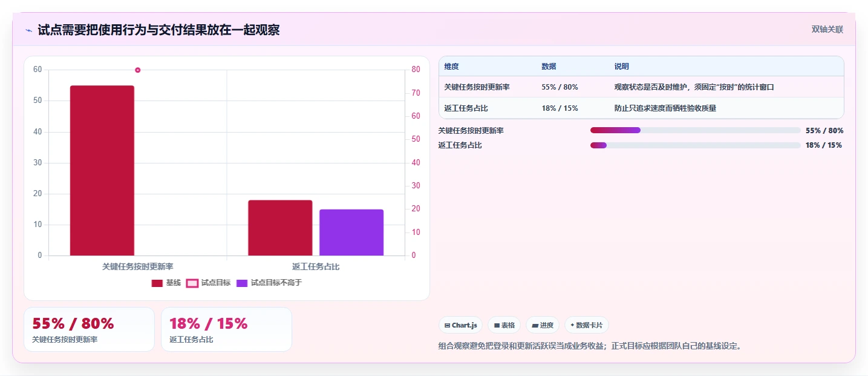Screen dimensions: 868x376
Task: Click the left axis value 60
Action: coord(38,70)
